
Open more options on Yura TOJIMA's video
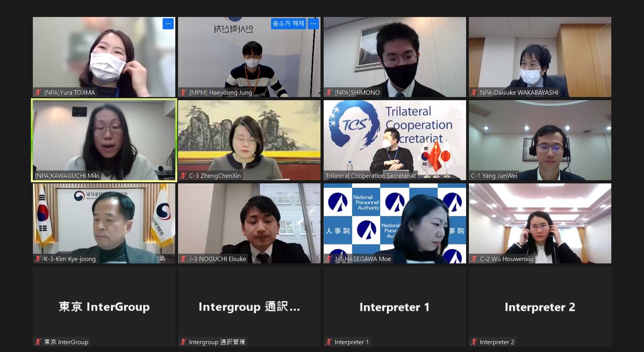(168, 24)
